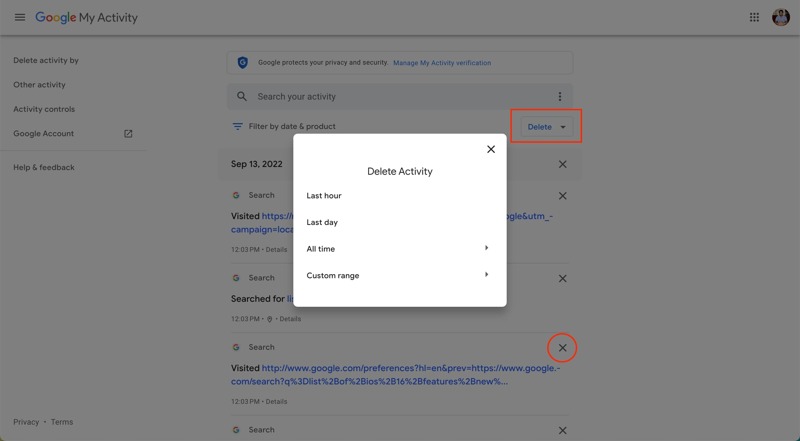Click the account profile avatar
The height and width of the screenshot is (441, 800).
[780, 18]
